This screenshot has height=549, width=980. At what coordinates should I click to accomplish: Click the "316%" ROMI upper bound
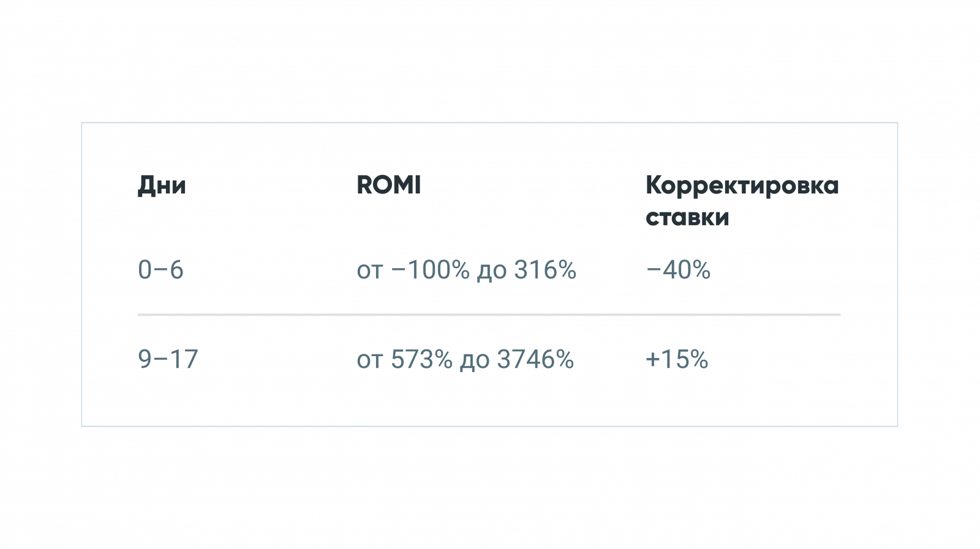(x=545, y=270)
